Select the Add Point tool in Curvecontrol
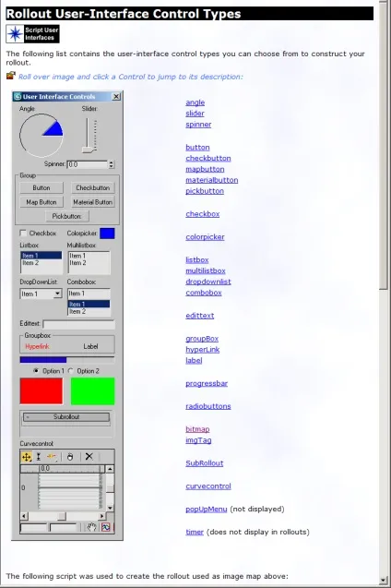Viewport: 391px width, 588px height. (52, 457)
